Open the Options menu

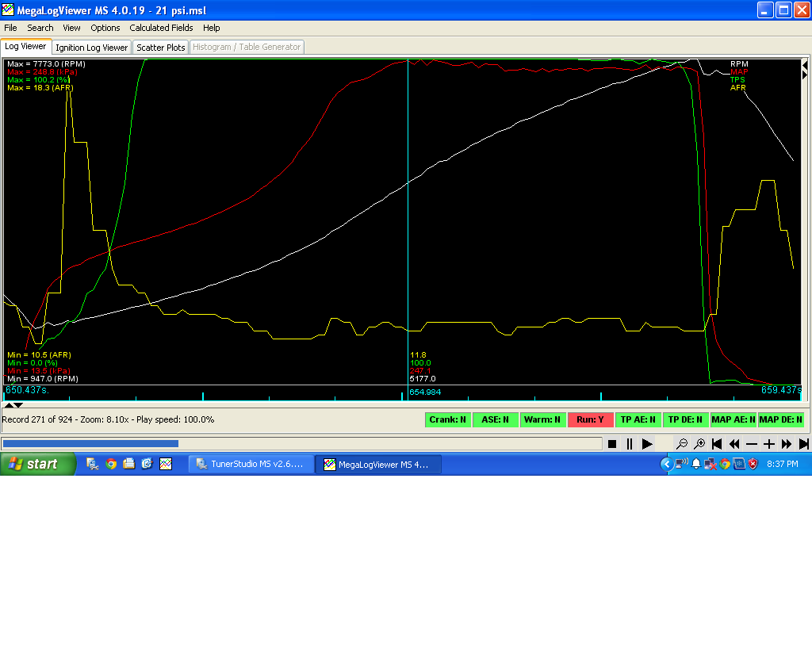(x=105, y=28)
